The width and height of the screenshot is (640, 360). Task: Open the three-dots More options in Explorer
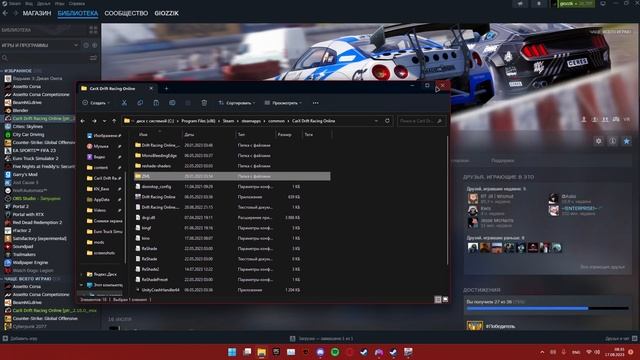point(316,103)
